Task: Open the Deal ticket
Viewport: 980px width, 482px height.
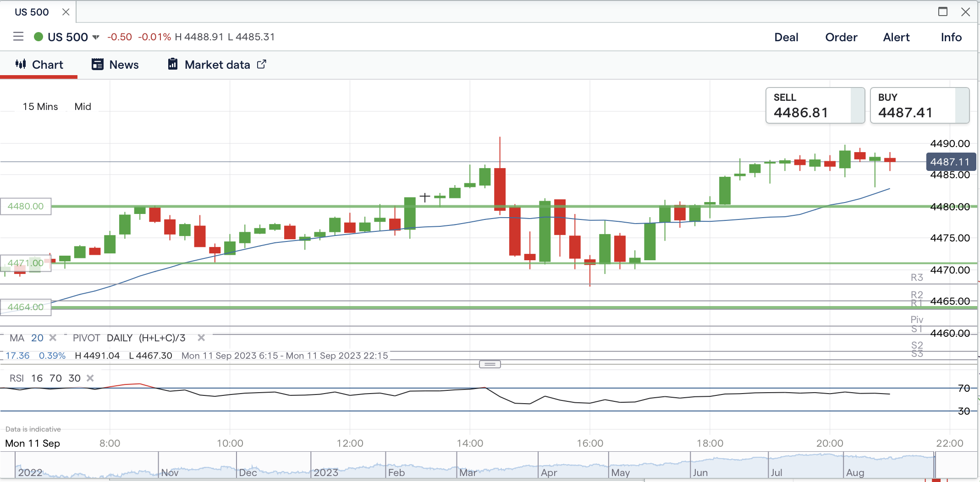Action: point(787,38)
